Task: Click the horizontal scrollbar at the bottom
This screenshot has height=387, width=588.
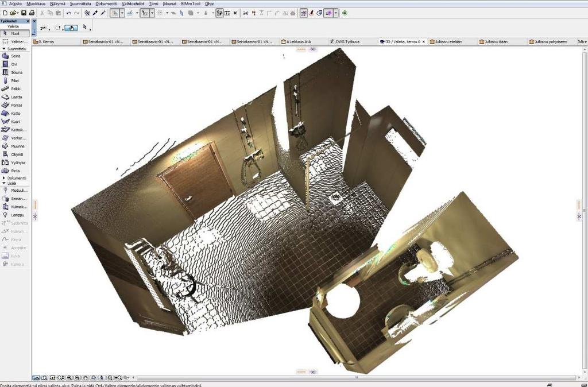Action: [x=356, y=378]
